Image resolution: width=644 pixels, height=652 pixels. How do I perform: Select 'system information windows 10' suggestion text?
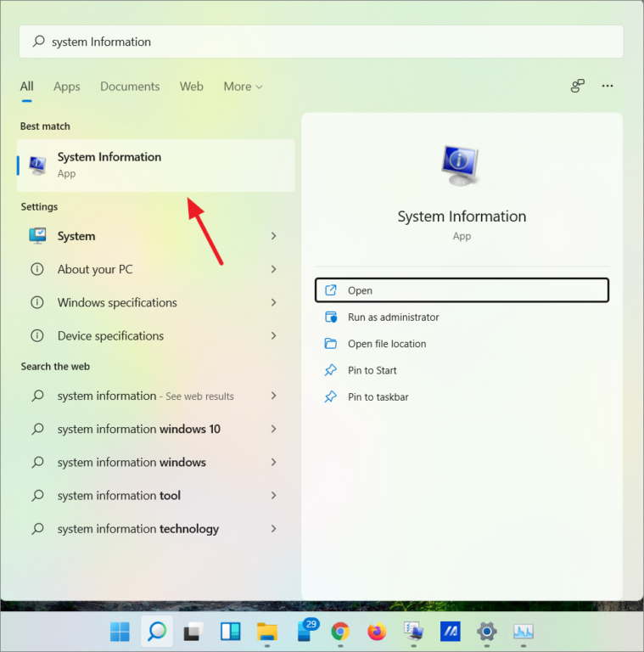pyautogui.click(x=139, y=429)
